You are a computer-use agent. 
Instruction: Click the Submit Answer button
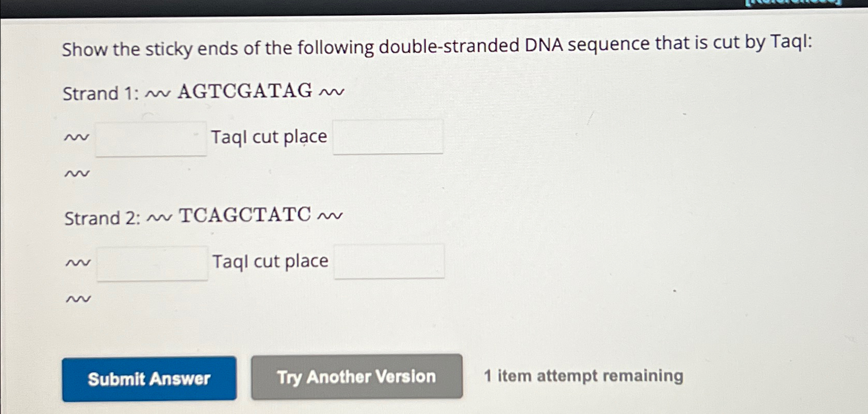tap(149, 378)
